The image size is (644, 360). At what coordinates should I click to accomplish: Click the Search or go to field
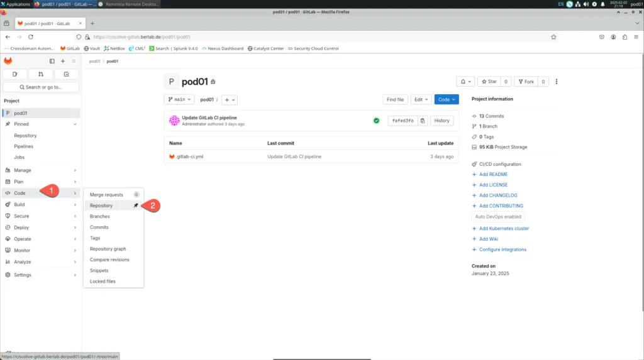pos(41,87)
